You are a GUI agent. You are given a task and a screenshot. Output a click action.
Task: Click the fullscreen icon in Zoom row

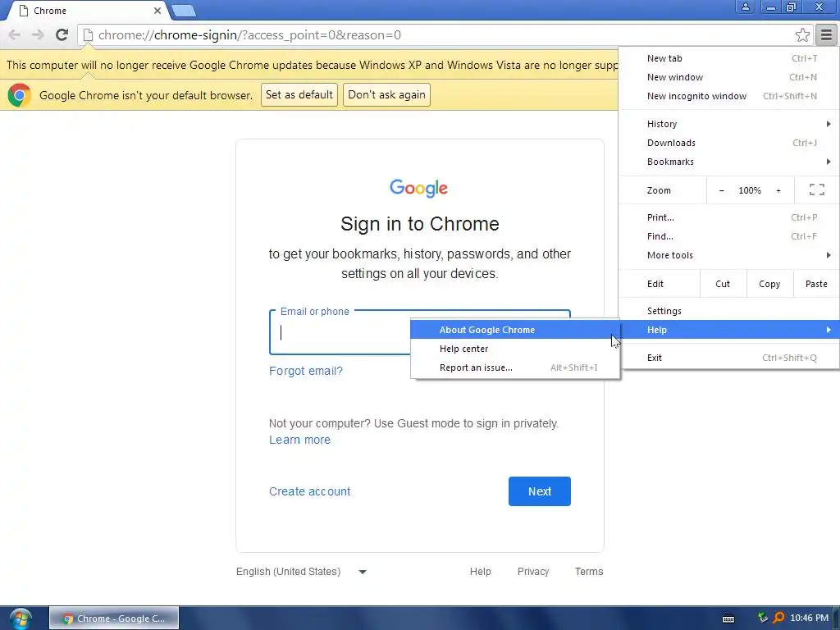point(816,189)
